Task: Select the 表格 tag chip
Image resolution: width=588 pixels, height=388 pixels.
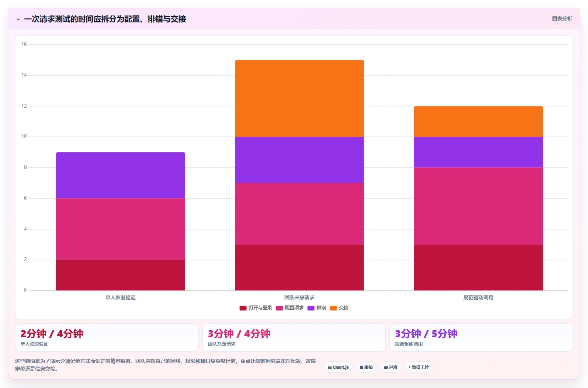Action: [366, 367]
